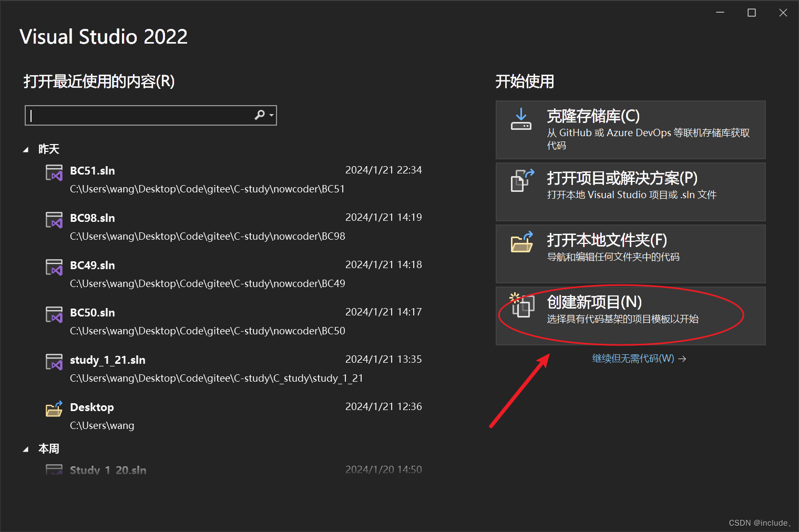Click 打开本地 Visual Studio 项目 description
799x532 pixels.
pyautogui.click(x=632, y=195)
